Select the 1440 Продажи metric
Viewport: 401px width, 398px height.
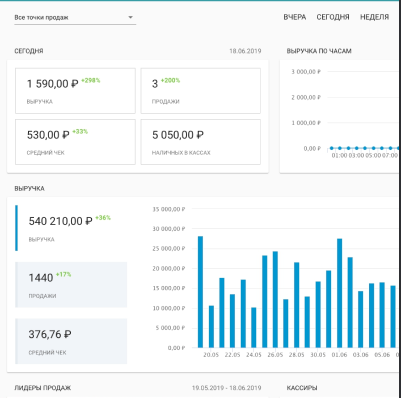tap(71, 284)
